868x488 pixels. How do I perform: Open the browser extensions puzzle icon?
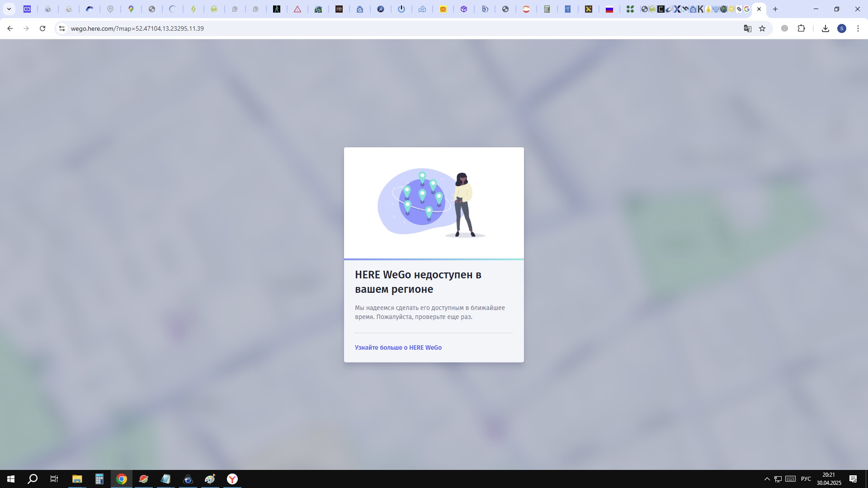click(801, 28)
